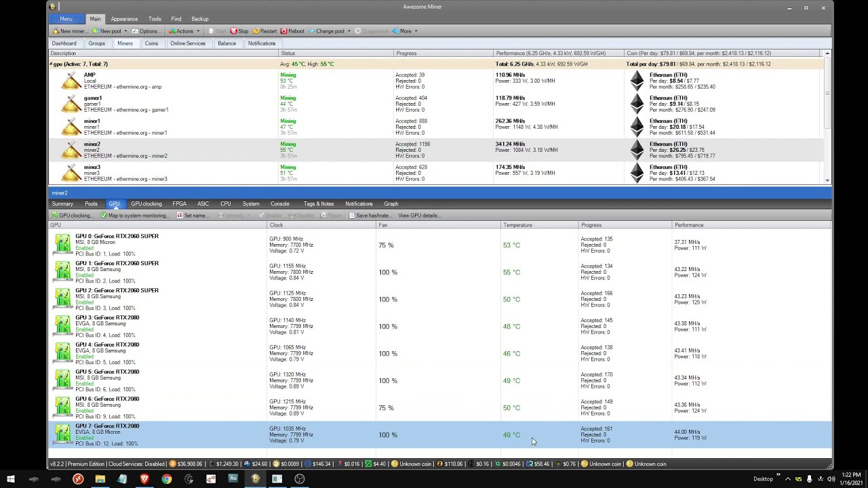This screenshot has height=488, width=868.
Task: Click the Stop miner button
Action: tap(239, 31)
